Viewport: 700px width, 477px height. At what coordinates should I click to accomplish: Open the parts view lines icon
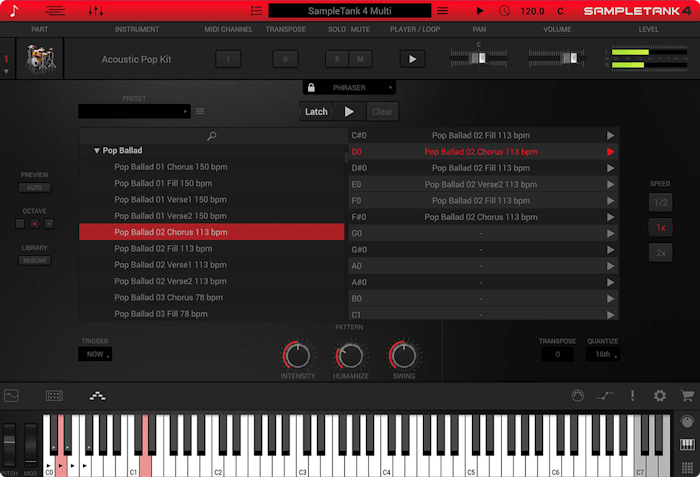[x=55, y=11]
